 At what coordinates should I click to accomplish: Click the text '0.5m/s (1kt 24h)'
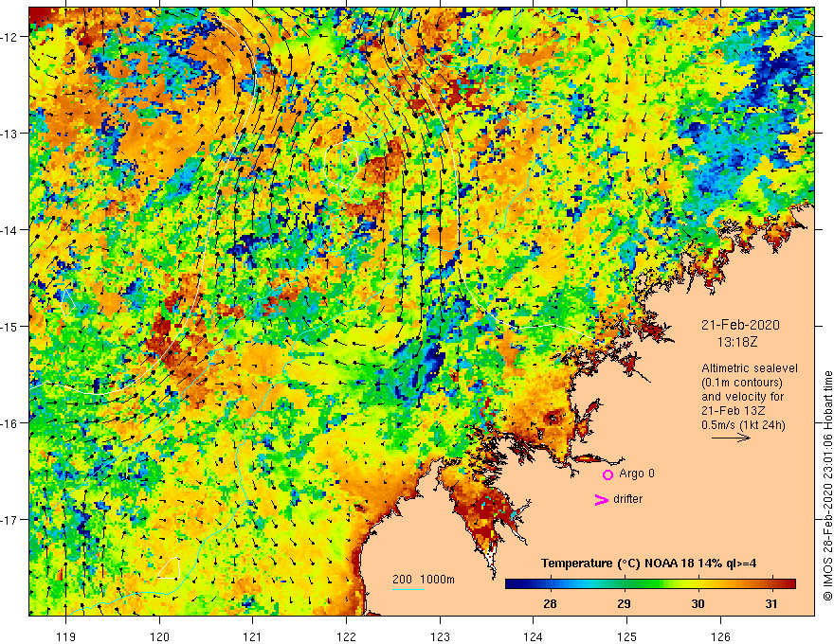tap(743, 425)
